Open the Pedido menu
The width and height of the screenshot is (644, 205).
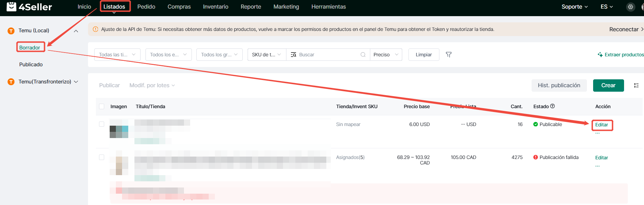pos(146,7)
